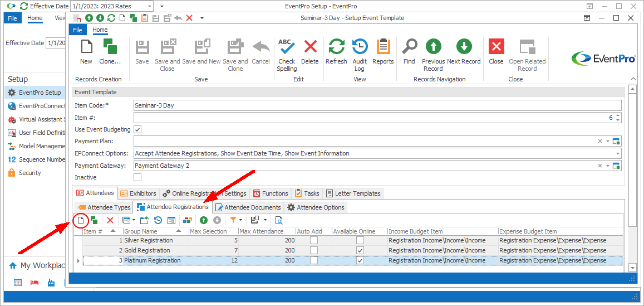Image resolution: width=644 pixels, height=306 pixels.
Task: Click green move-up arrow in grid toolbar
Action: pyautogui.click(x=203, y=220)
